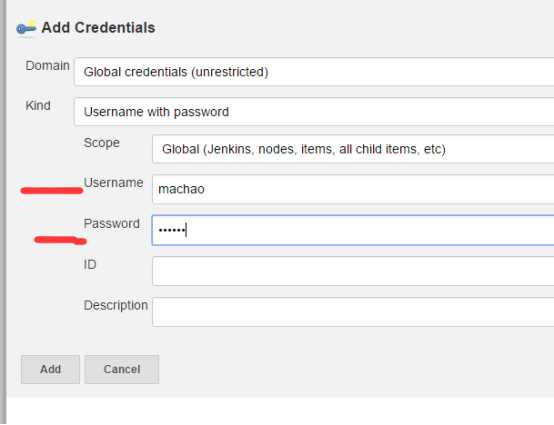
Task: Expand the Scope dropdown set to Global
Action: click(x=353, y=149)
